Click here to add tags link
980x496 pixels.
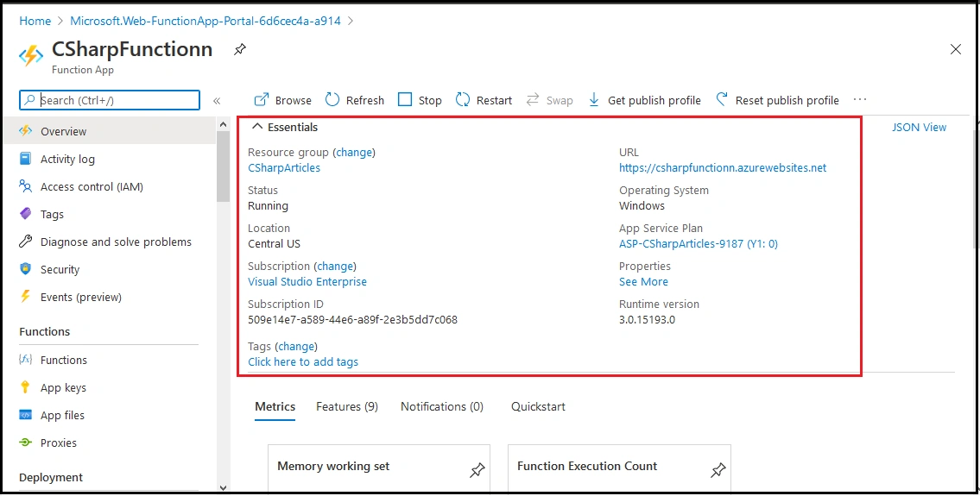pos(303,361)
